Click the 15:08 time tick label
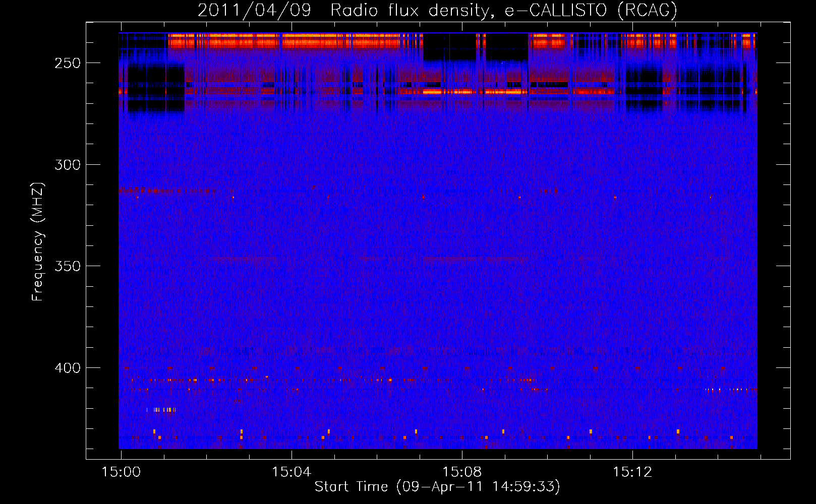This screenshot has height=504, width=816. [x=462, y=472]
